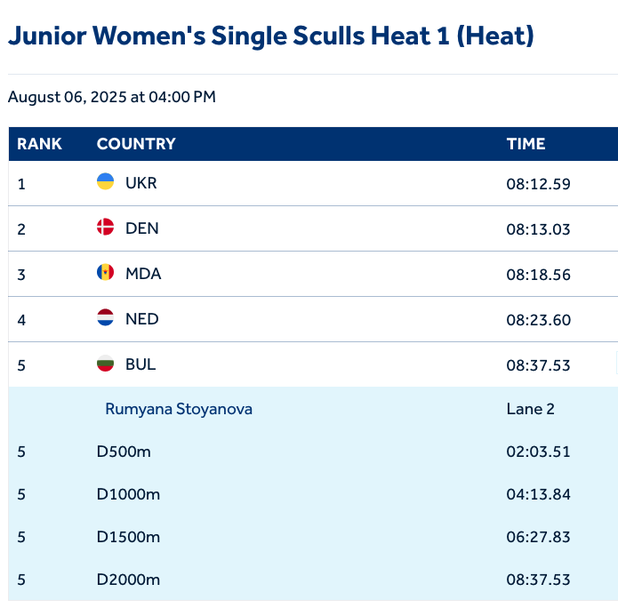Image resolution: width=618 pixels, height=608 pixels.
Task: Click the Ukraine flag icon
Action: (x=105, y=182)
